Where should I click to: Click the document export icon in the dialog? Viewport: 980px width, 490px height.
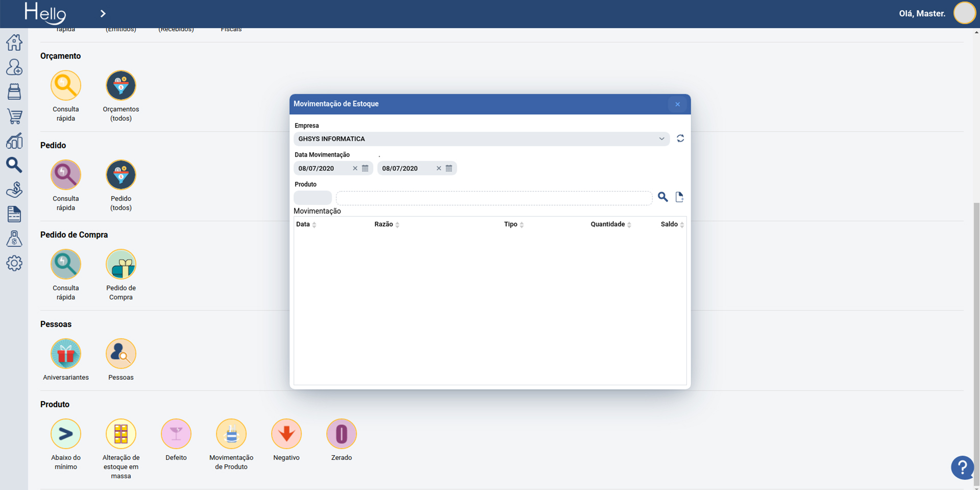coord(679,197)
